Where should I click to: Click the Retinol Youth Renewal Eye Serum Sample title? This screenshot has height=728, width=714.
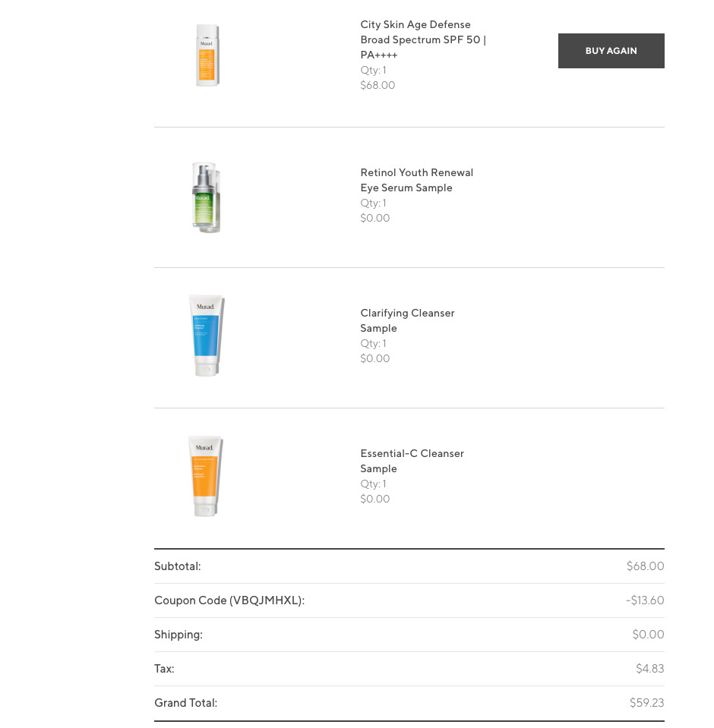coord(417,180)
